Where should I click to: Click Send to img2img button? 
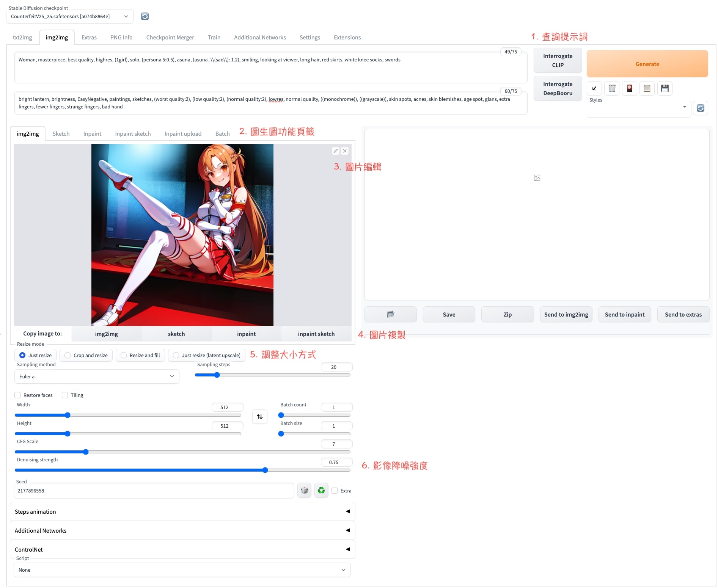point(566,314)
